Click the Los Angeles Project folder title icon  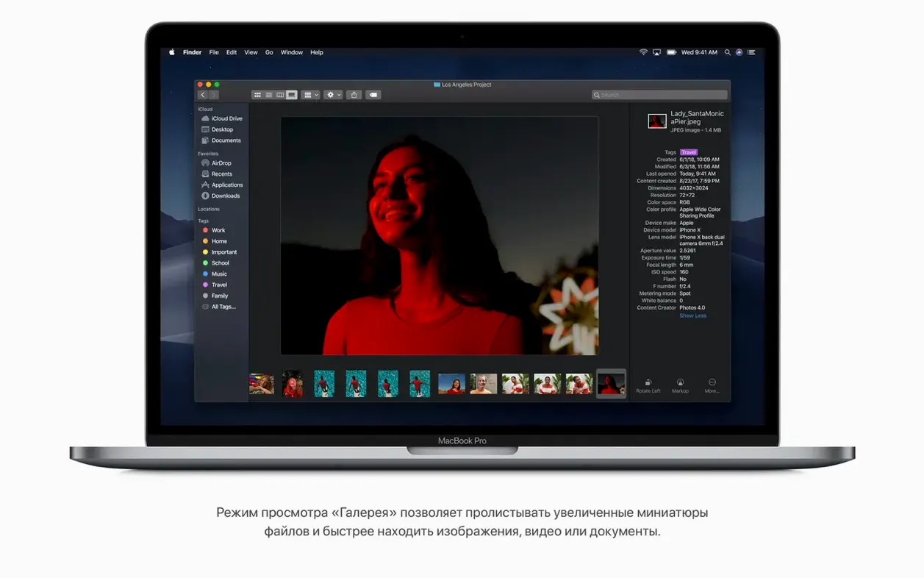tap(437, 85)
